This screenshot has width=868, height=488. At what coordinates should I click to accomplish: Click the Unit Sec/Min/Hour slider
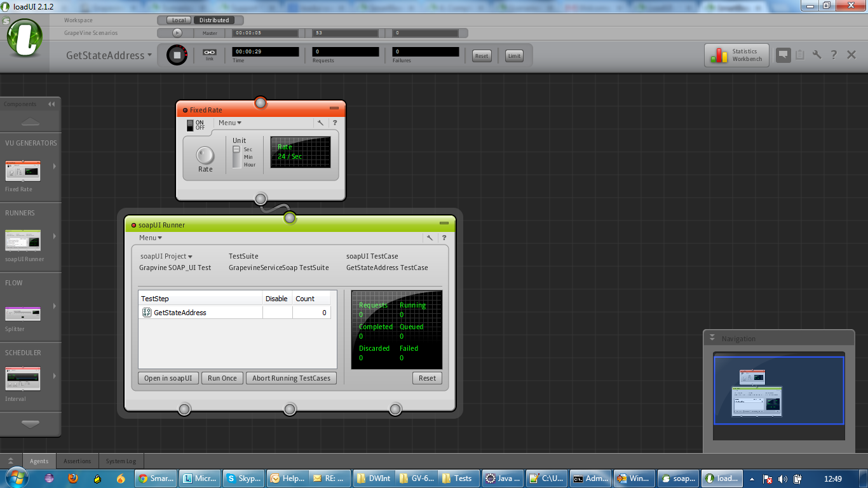[x=236, y=156]
